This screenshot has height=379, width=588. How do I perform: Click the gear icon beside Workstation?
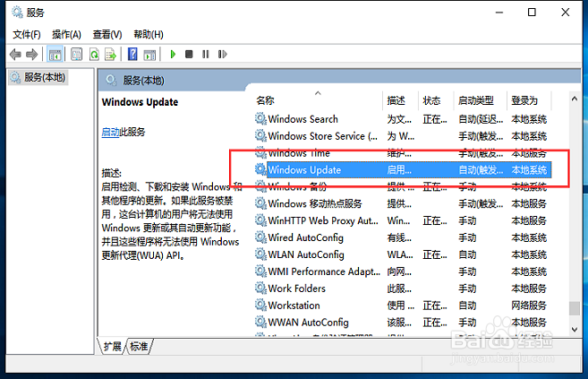click(260, 305)
